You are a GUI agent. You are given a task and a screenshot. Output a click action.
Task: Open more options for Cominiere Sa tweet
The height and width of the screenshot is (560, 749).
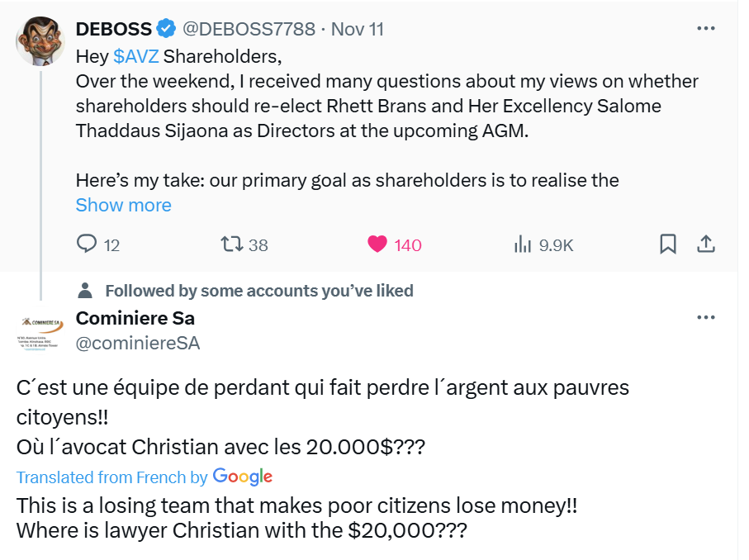[x=705, y=318]
